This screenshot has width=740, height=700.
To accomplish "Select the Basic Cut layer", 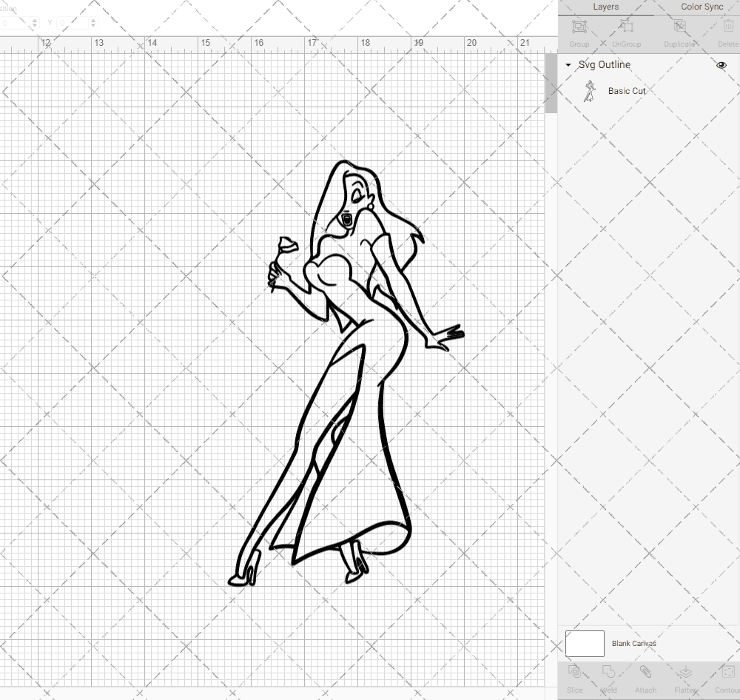I will [626, 91].
